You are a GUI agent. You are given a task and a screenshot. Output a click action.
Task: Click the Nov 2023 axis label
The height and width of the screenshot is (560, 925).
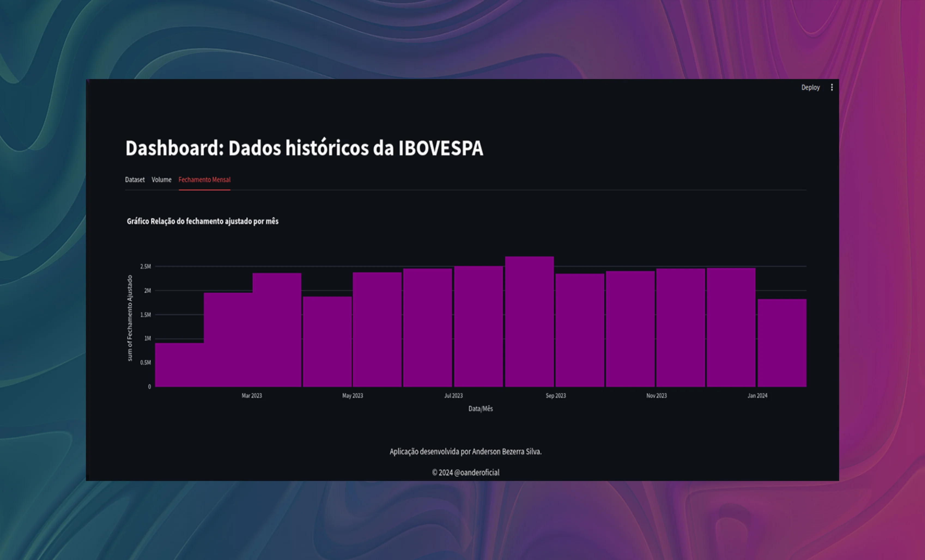tap(656, 396)
